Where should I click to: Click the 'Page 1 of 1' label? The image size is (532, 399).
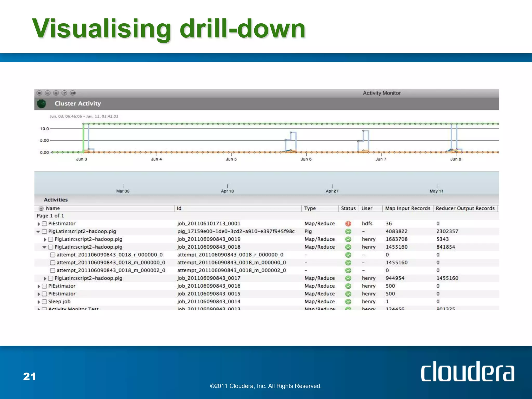[50, 216]
